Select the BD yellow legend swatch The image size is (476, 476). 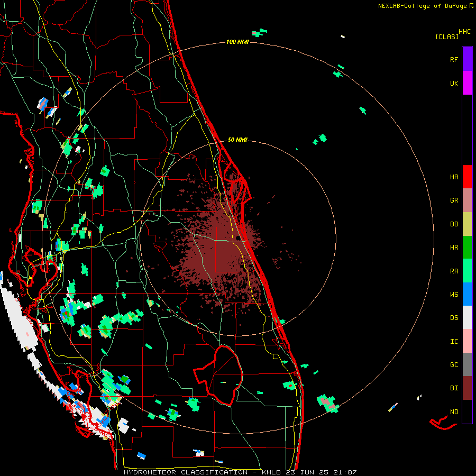(467, 224)
